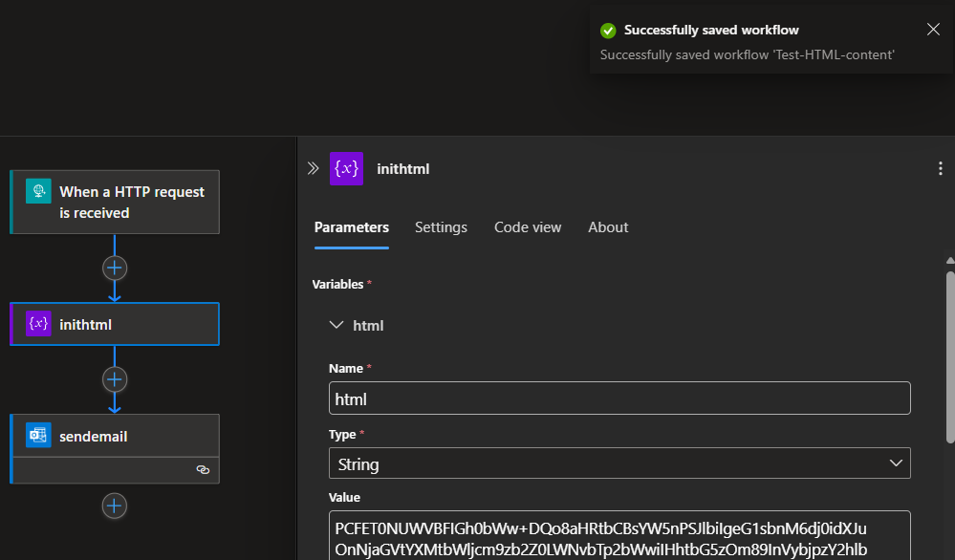Click the Outlook icon on the sendemail action
The height and width of the screenshot is (560, 955).
coord(37,435)
